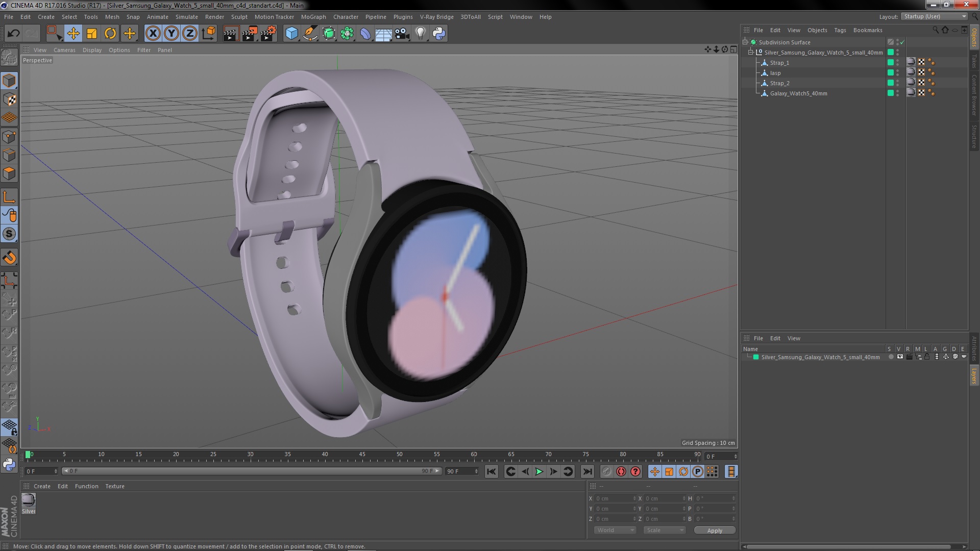Open the Render menu

[x=214, y=17]
